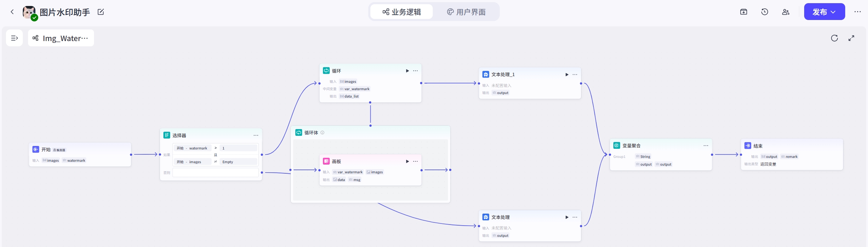Image resolution: width=868 pixels, height=247 pixels.
Task: Click the 开始 images condition field
Action: click(193, 162)
